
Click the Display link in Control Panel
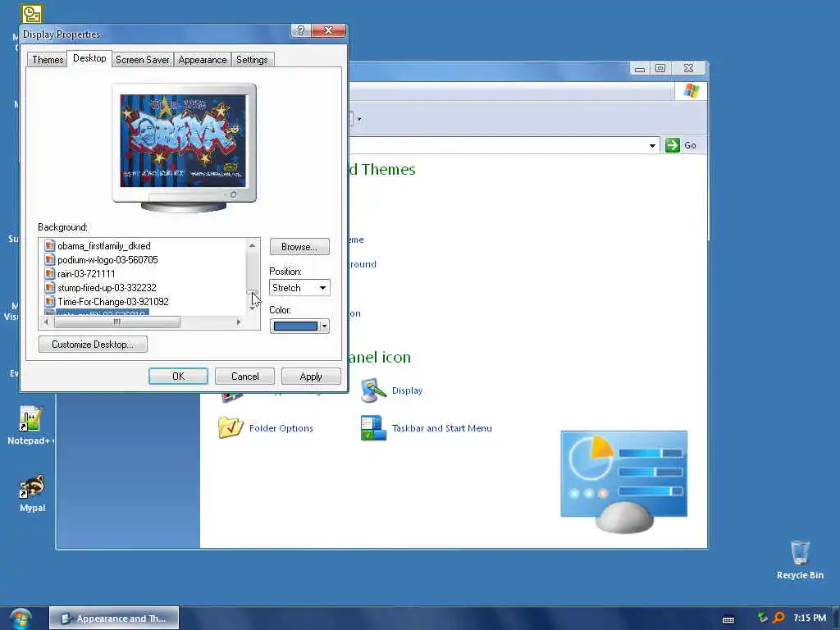click(407, 390)
